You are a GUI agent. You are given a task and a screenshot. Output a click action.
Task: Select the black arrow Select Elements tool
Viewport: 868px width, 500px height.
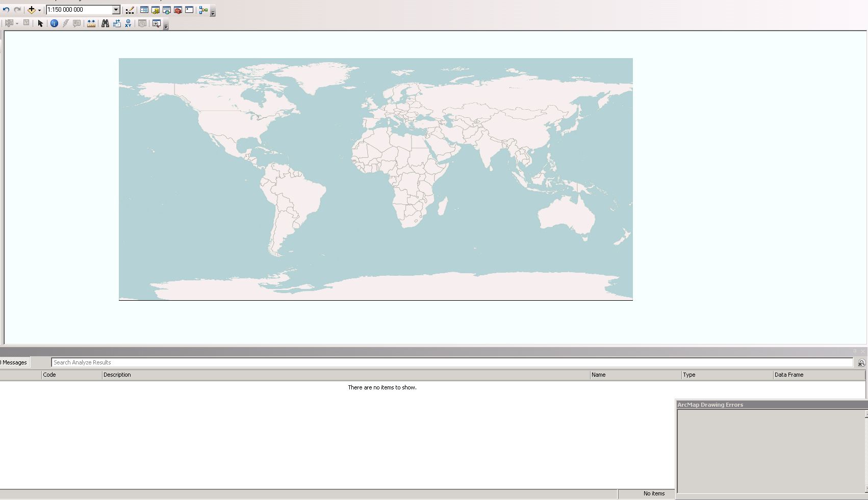pos(40,23)
